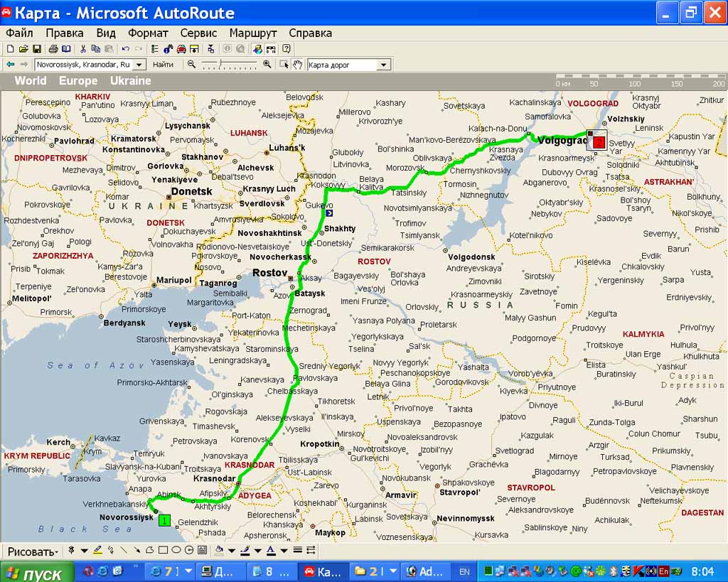
Task: Open the route planner car icon
Action: tap(181, 49)
